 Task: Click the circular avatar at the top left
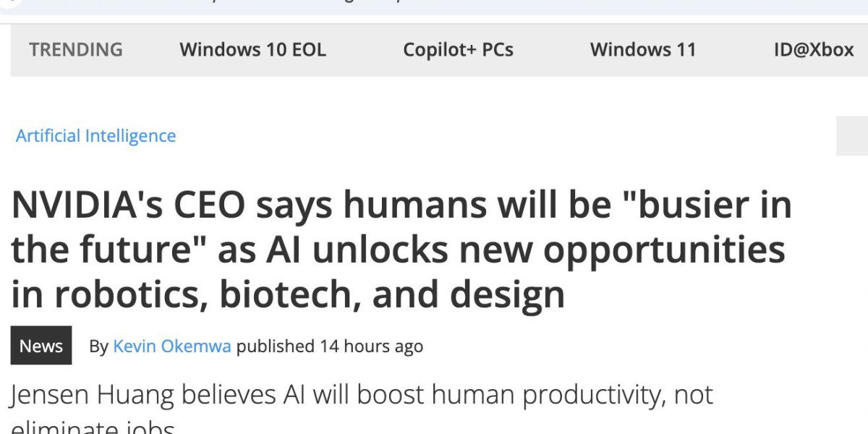[x=9, y=4]
